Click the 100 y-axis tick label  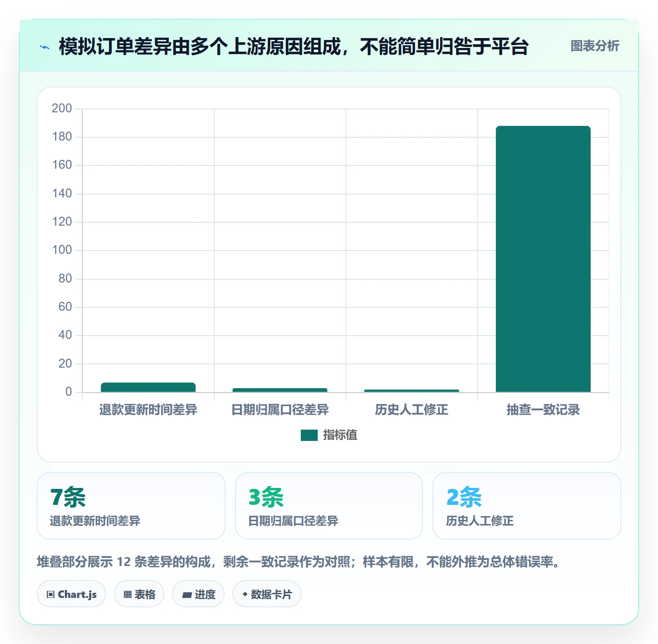pyautogui.click(x=62, y=250)
